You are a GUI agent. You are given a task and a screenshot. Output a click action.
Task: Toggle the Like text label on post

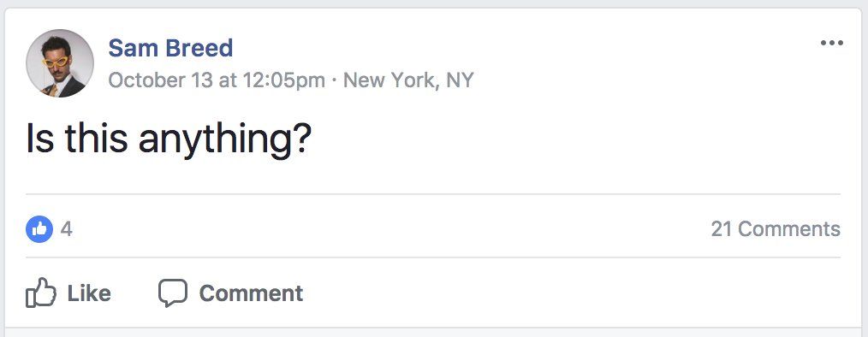tap(89, 293)
